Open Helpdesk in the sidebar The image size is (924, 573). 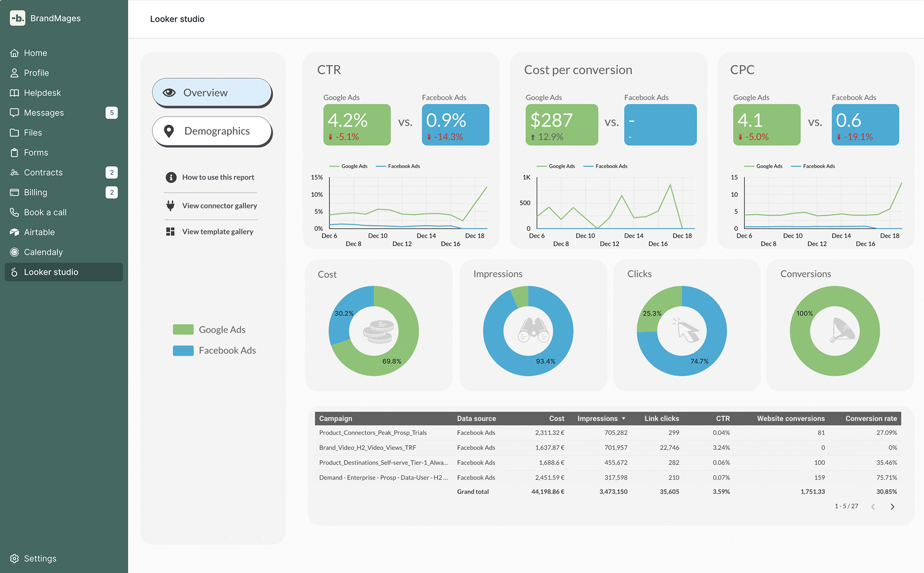(63, 92)
